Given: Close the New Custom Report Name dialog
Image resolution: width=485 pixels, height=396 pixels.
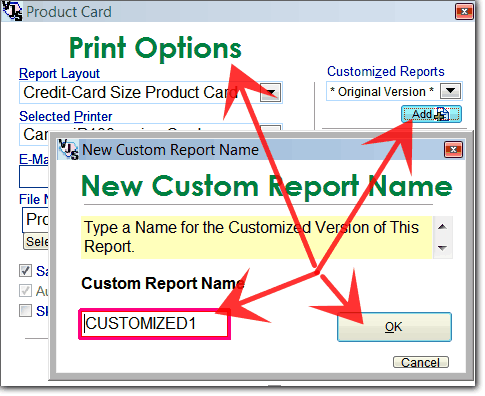Looking at the screenshot, I should click(x=453, y=150).
